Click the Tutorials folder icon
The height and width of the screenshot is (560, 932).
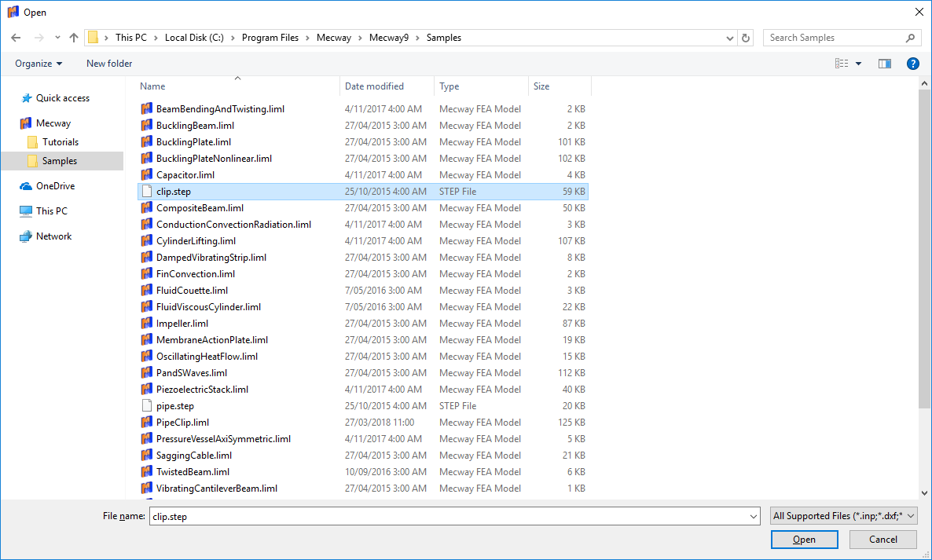click(x=33, y=142)
